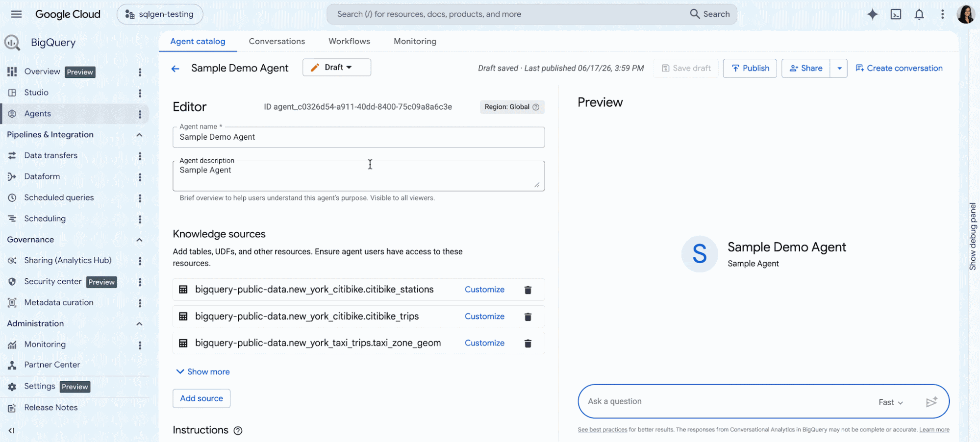Open more options for Dataform
The width and height of the screenshot is (980, 442).
pyautogui.click(x=140, y=177)
